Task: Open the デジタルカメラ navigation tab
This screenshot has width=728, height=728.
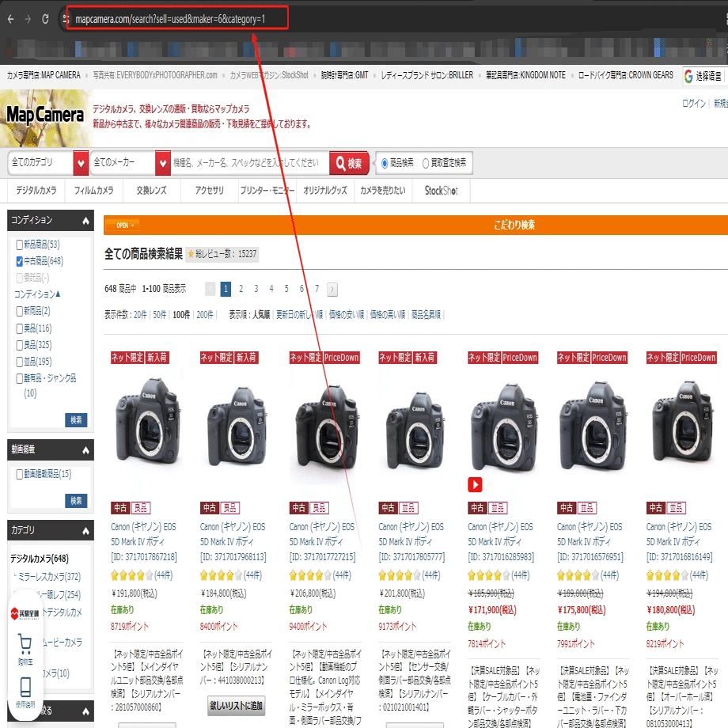Action: point(36,191)
